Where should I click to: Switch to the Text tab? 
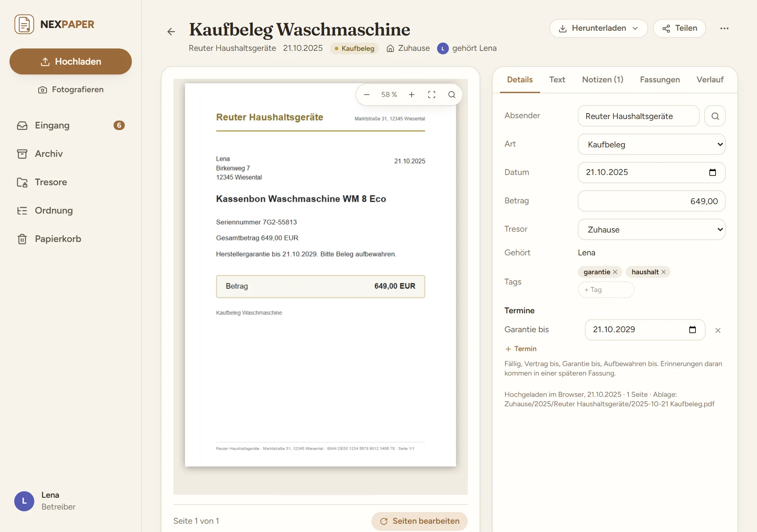557,80
